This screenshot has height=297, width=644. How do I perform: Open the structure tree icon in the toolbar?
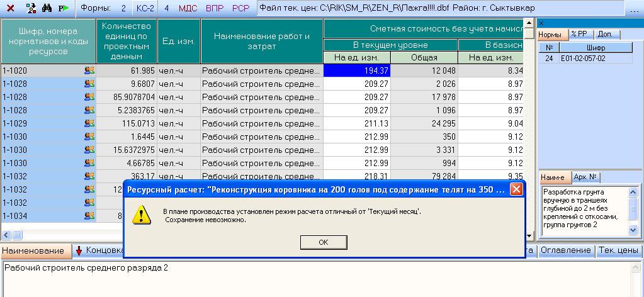[x=31, y=8]
